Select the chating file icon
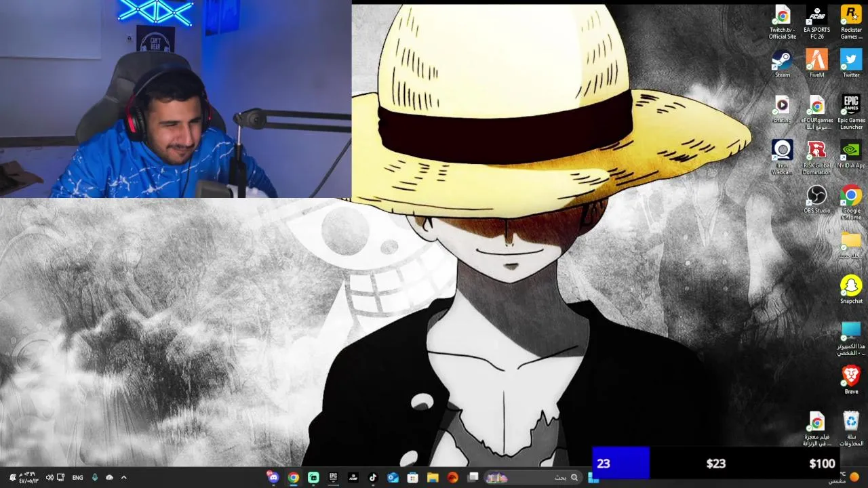This screenshot has width=868, height=488. (x=782, y=109)
